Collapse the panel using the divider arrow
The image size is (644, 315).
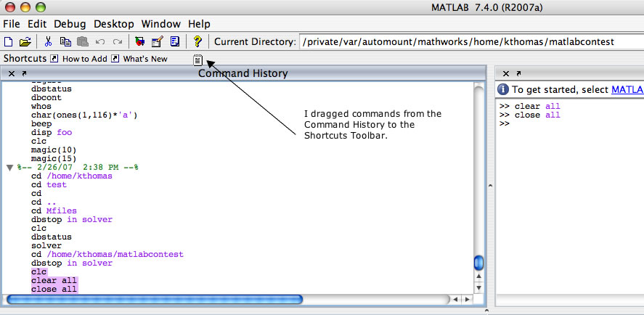click(489, 186)
